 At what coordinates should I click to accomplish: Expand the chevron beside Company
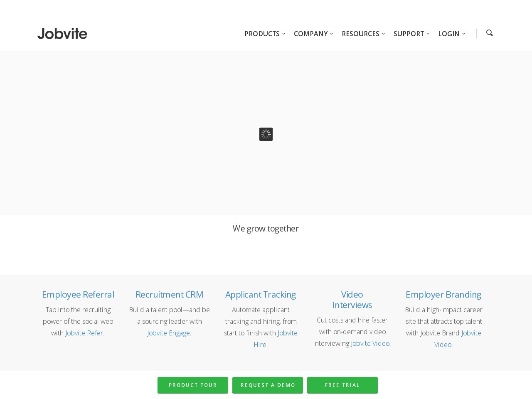pos(332,34)
